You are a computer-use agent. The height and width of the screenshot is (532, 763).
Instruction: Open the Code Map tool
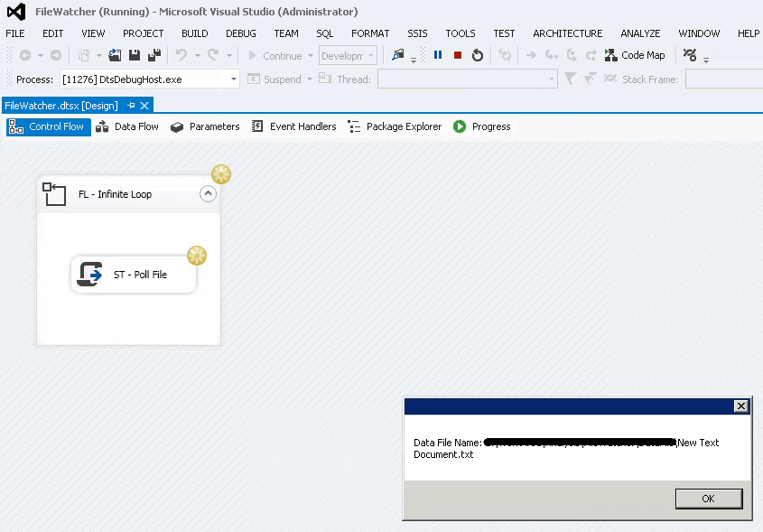click(x=635, y=55)
